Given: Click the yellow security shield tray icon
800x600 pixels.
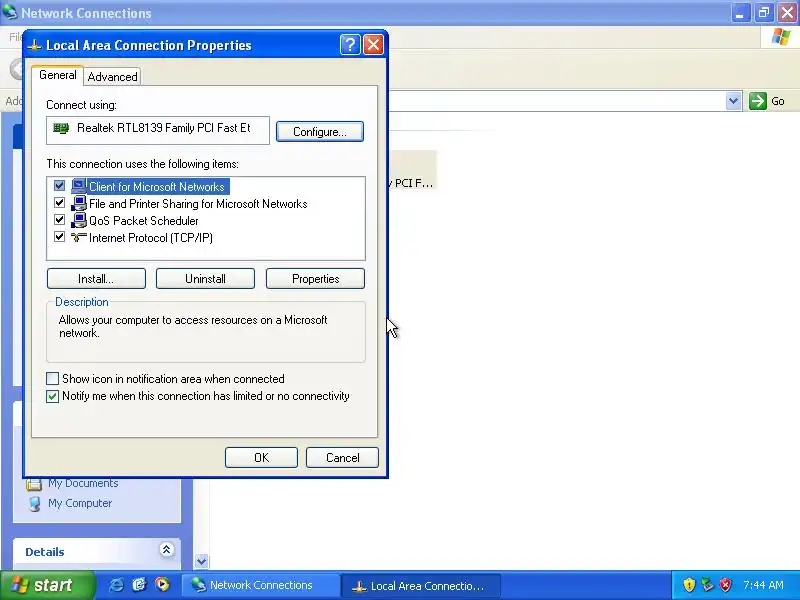Looking at the screenshot, I should (689, 585).
